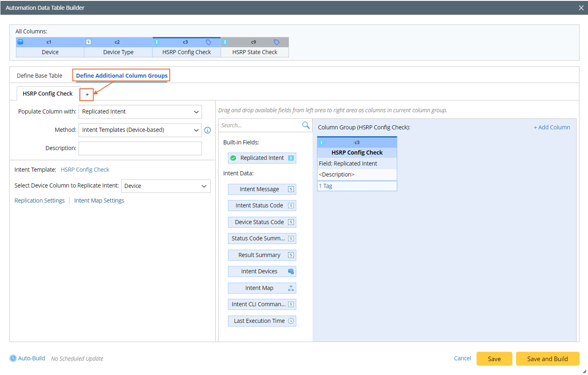588x375 pixels.
Task: Click the Last Execution Time clock icon
Action: click(x=291, y=321)
